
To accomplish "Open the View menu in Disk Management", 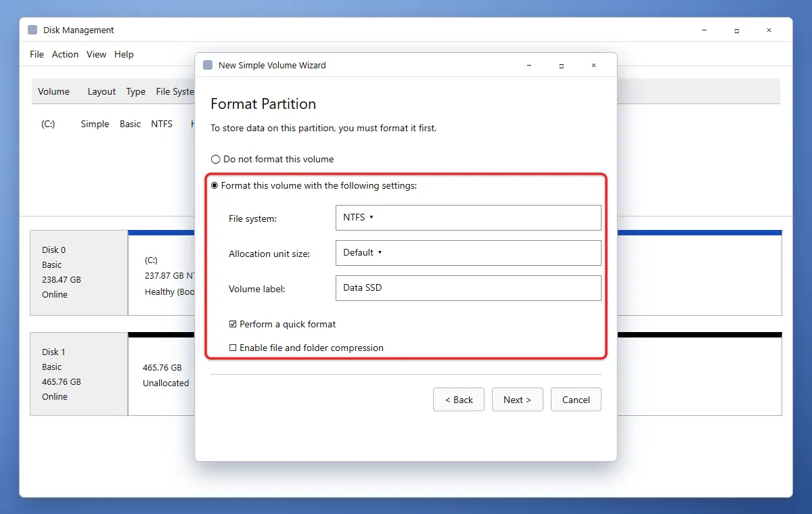I will [97, 55].
